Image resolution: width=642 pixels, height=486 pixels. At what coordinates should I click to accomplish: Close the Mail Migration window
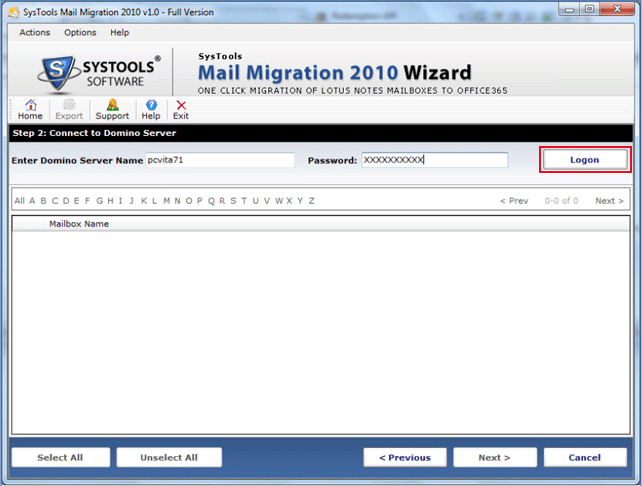point(617,9)
